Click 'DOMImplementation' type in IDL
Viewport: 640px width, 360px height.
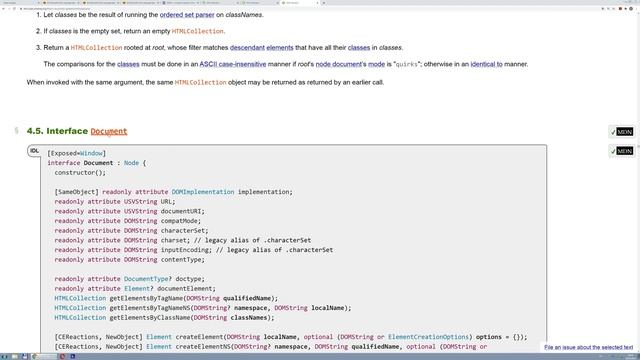203,192
